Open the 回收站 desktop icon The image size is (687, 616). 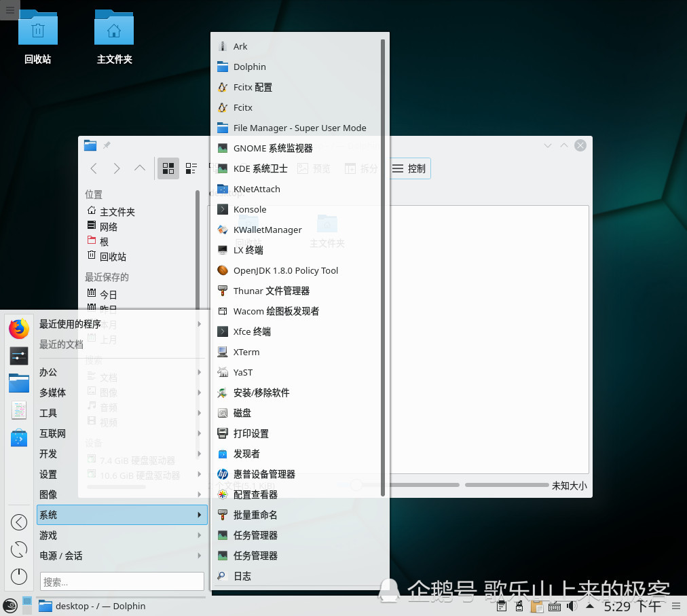[x=38, y=37]
